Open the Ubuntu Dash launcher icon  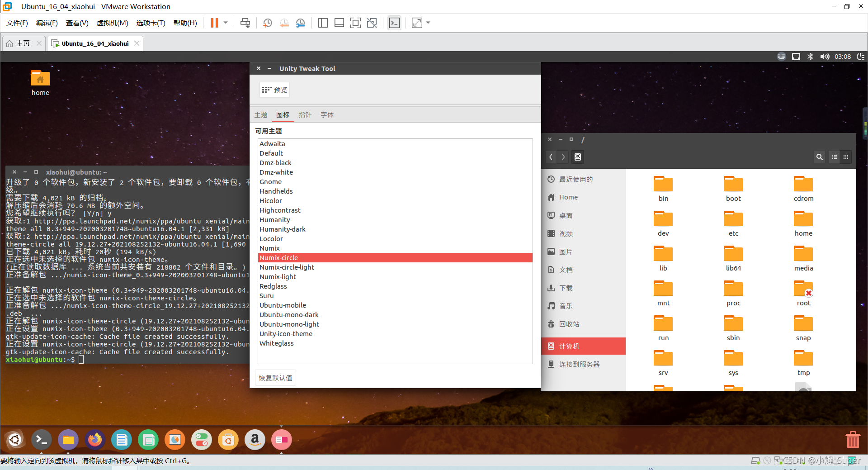[x=14, y=440]
